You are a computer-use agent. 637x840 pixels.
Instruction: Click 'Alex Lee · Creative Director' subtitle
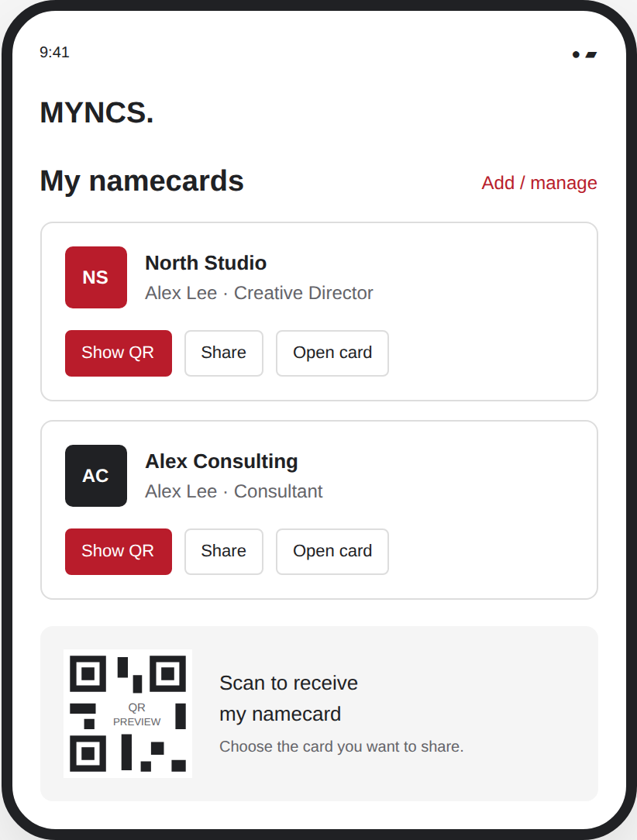coord(259,293)
